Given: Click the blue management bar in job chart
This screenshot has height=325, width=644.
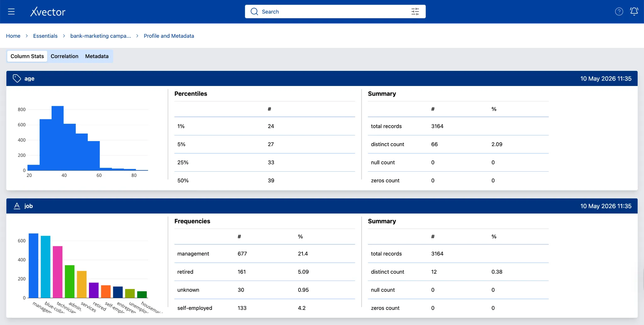Looking at the screenshot, I should click(x=33, y=265).
